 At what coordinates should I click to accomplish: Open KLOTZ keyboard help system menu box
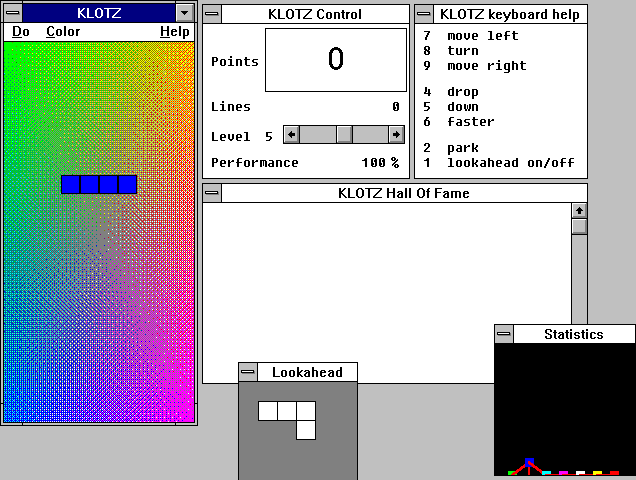(x=424, y=14)
